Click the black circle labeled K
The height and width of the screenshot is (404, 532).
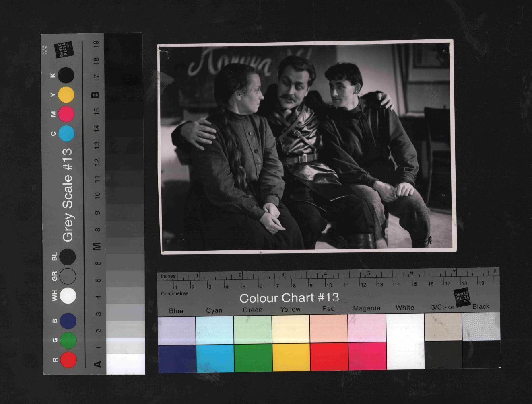(66, 75)
